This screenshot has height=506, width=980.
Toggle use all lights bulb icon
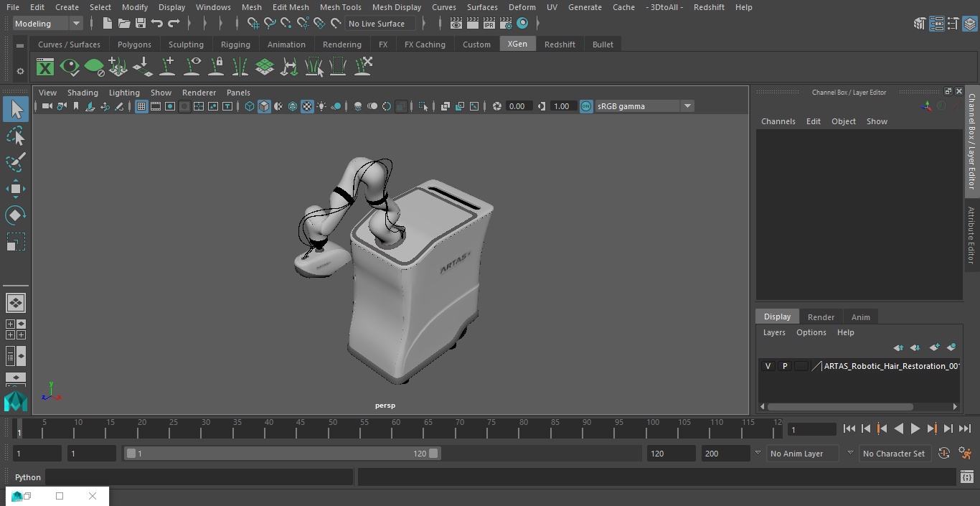click(321, 106)
